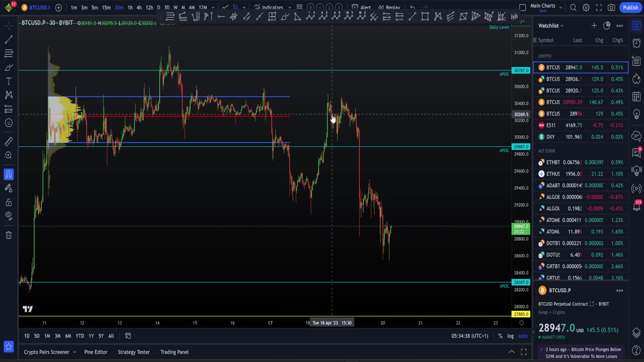Viewport: 644px width, 362px height.
Task: Open the indicator templates grid icon
Action: pos(299,8)
